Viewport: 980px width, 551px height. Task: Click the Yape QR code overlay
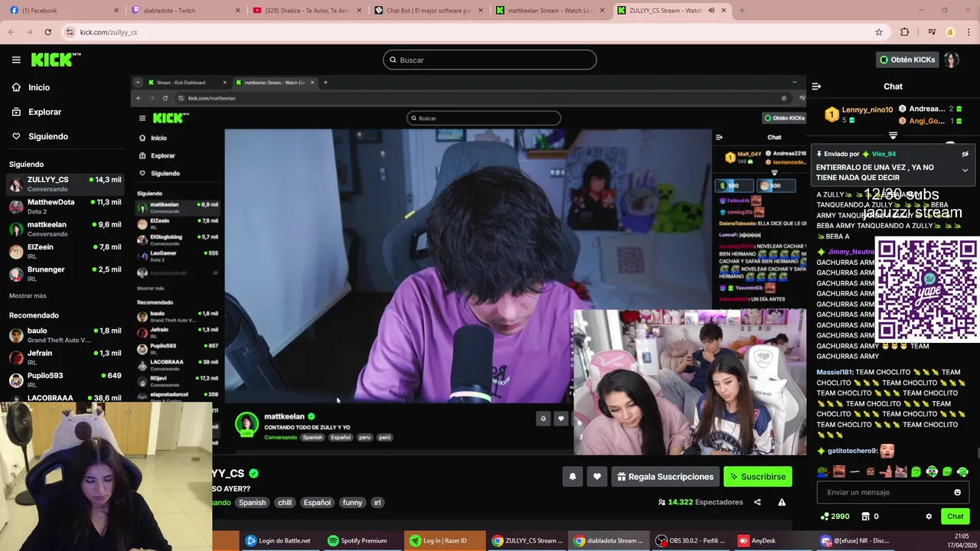(x=926, y=289)
